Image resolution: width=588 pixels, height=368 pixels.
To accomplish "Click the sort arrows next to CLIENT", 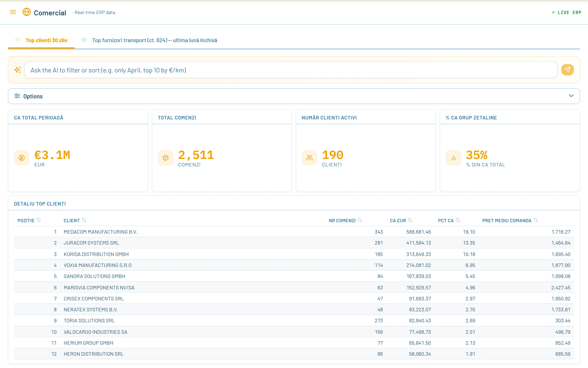I will point(84,220).
